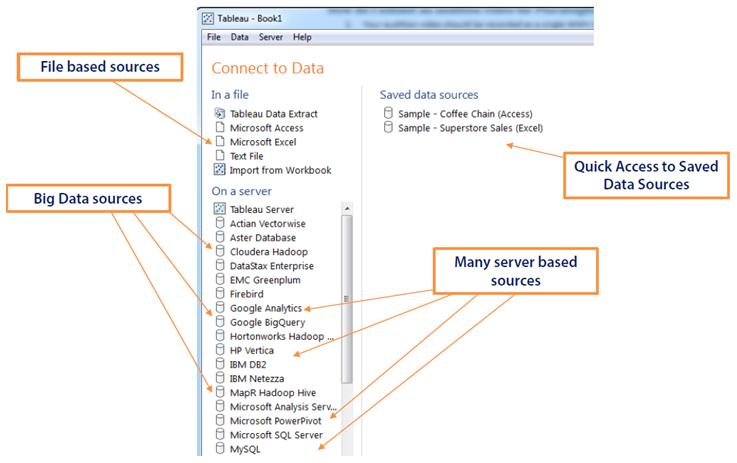
Task: Select EMC Greenplum connector
Action: point(265,280)
